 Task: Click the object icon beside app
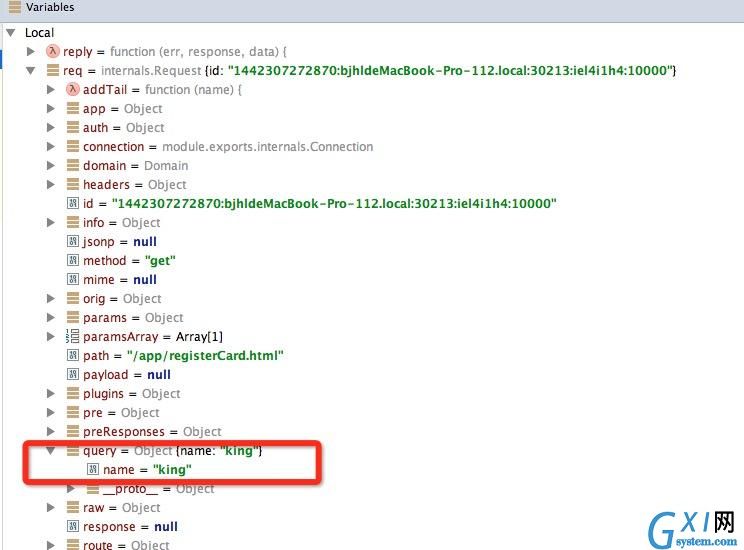pyautogui.click(x=73, y=108)
